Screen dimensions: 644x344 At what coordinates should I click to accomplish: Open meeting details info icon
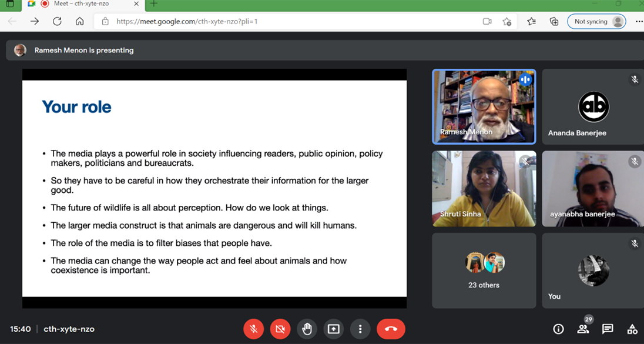tap(558, 329)
